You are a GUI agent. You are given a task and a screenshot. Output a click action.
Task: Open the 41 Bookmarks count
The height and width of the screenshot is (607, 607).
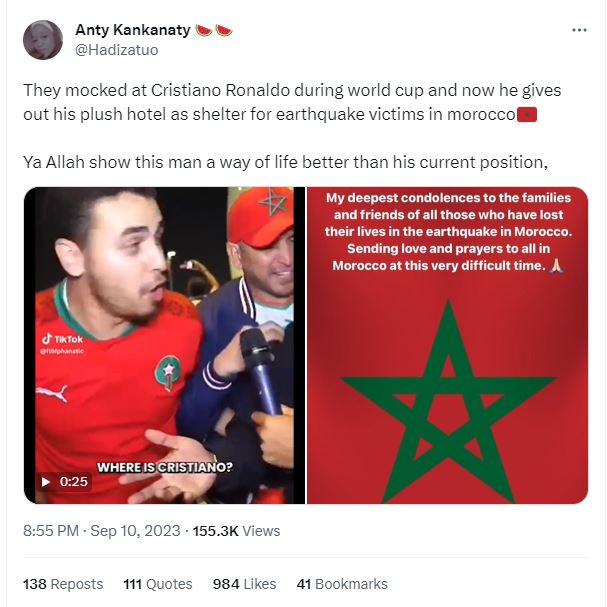(x=342, y=584)
